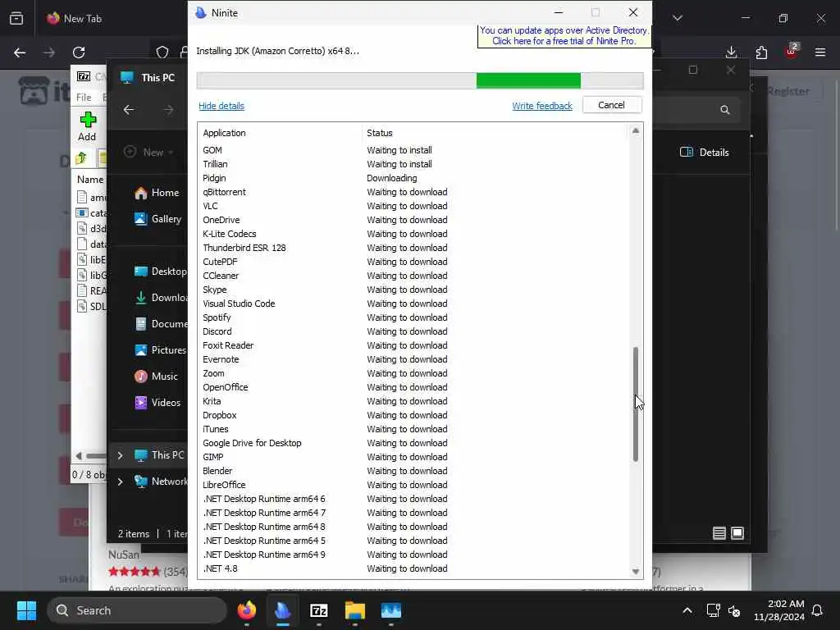Viewport: 840px width, 630px height.
Task: Go forward in Firefox
Action: (x=48, y=52)
